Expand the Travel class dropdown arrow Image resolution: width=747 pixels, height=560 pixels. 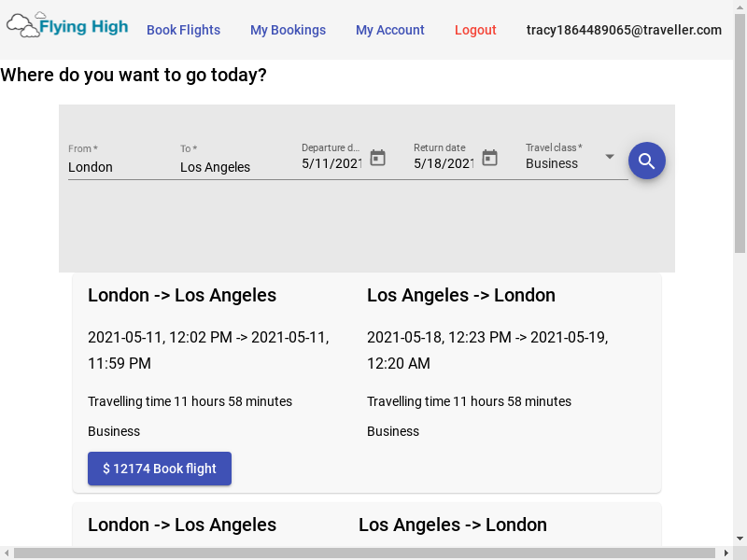610,157
